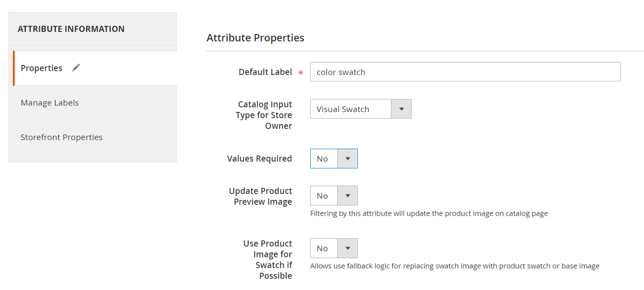The width and height of the screenshot is (644, 290).
Task: Switch to the Manage Labels tab
Action: 50,102
